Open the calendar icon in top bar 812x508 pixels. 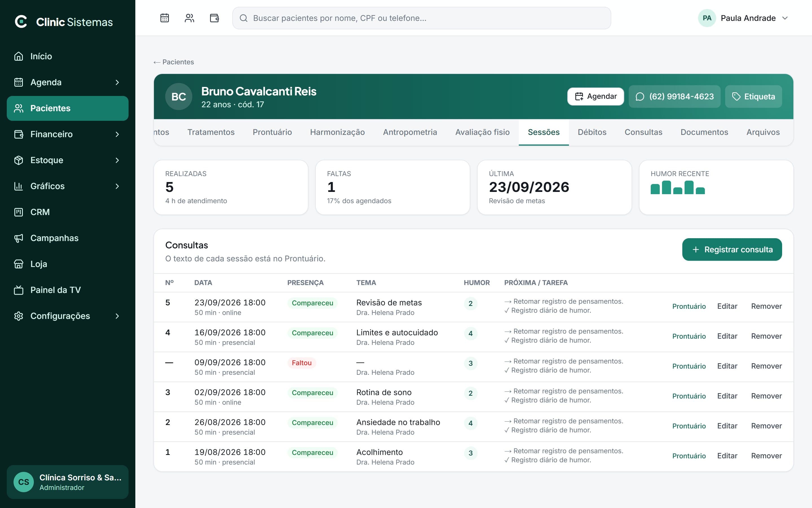[x=164, y=18]
